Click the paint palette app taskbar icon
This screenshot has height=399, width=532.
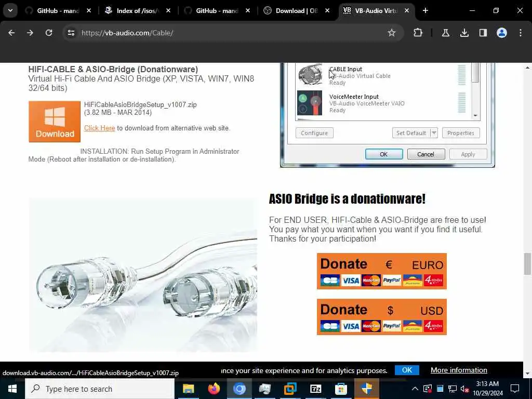click(x=264, y=389)
